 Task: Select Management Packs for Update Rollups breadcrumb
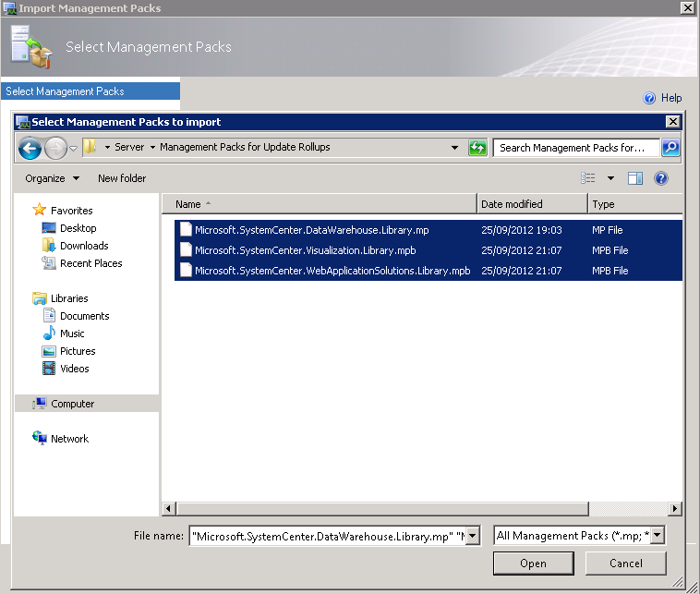(x=245, y=147)
